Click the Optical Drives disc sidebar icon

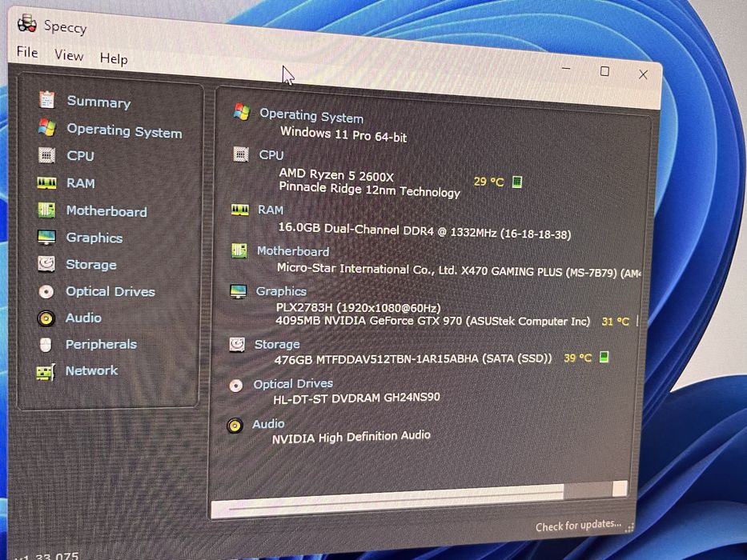click(x=46, y=291)
